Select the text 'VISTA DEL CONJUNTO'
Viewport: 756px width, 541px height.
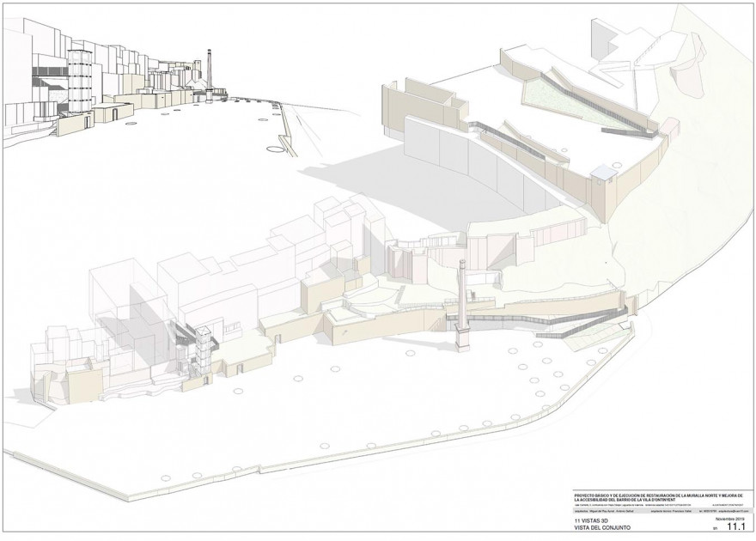[x=602, y=527]
